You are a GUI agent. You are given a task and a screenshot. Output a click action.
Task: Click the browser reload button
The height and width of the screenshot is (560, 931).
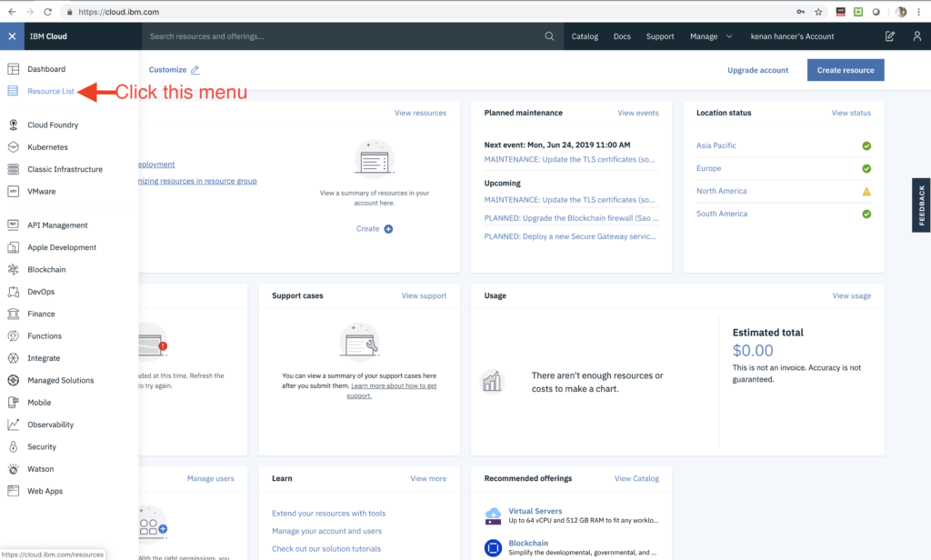point(47,12)
